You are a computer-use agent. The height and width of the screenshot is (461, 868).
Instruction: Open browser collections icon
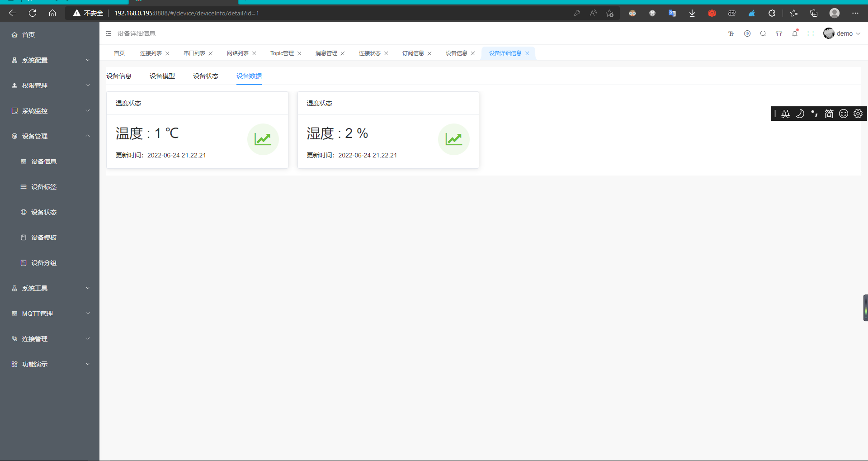coord(814,13)
